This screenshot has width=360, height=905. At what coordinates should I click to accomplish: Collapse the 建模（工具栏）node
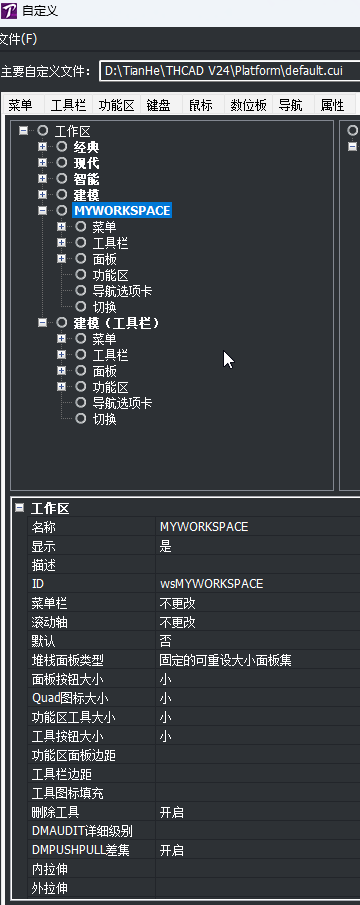[x=42, y=323]
